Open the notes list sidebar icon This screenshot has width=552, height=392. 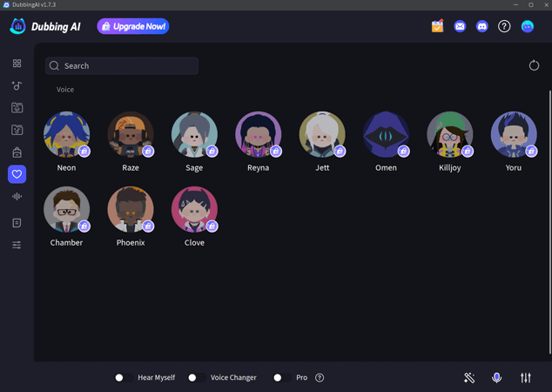click(17, 223)
